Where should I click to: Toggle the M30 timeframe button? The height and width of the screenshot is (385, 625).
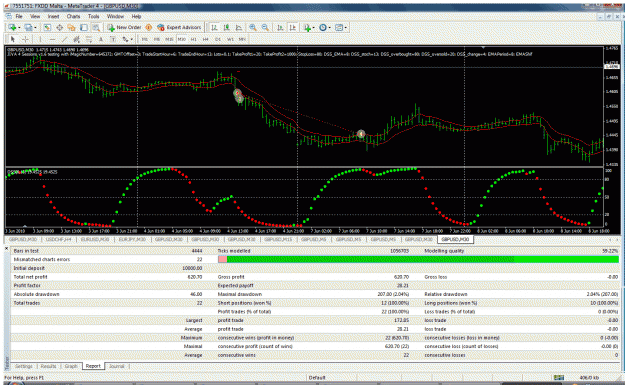182,39
